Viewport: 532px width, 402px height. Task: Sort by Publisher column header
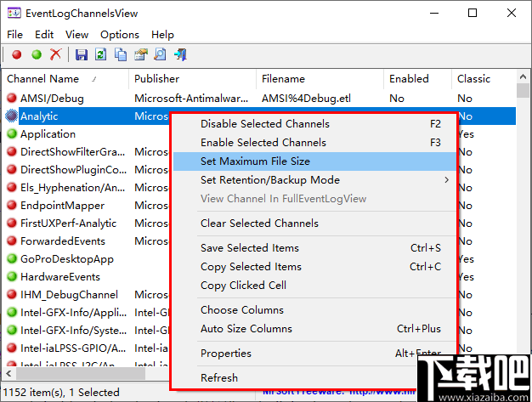point(192,79)
